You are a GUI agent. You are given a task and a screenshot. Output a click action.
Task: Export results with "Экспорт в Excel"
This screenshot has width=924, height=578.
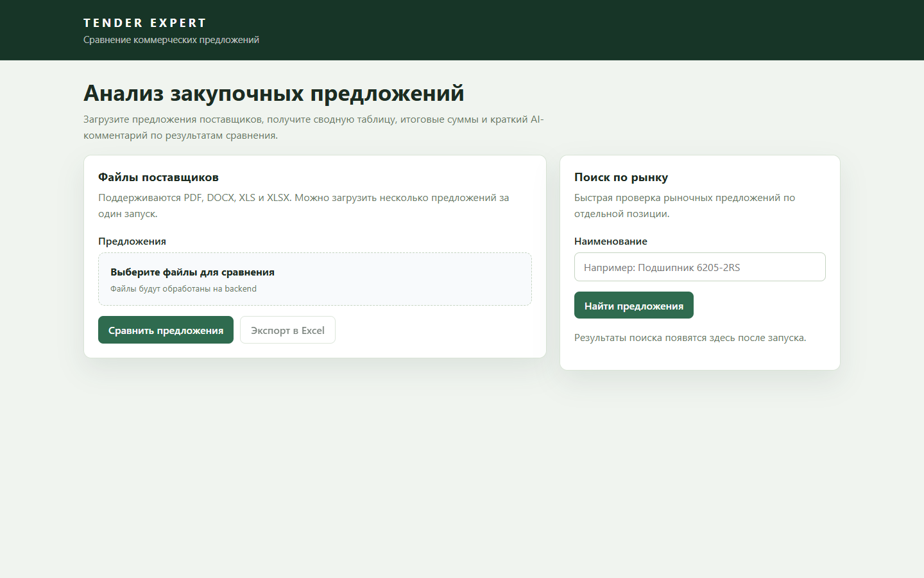[x=287, y=330]
